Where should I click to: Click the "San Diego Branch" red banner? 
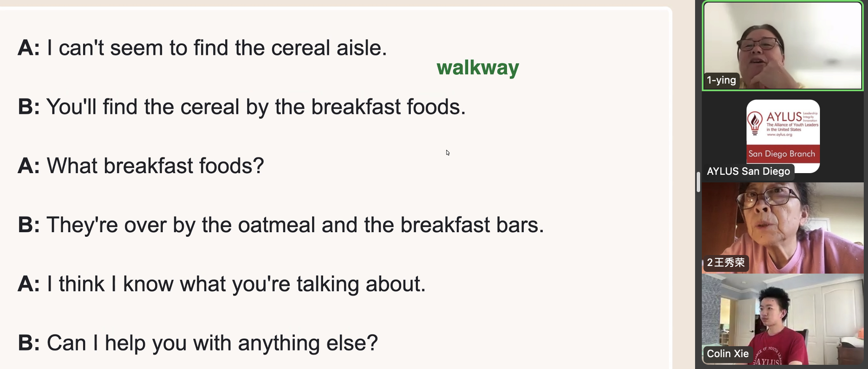click(782, 154)
